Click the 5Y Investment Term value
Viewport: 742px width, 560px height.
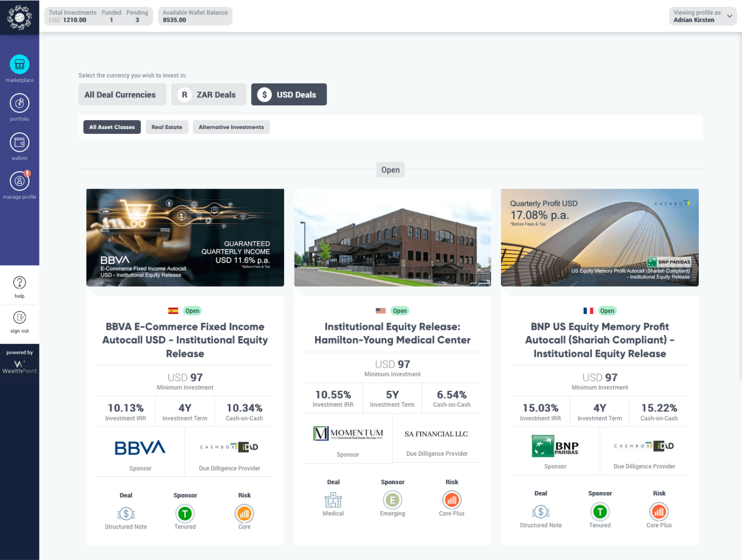393,395
